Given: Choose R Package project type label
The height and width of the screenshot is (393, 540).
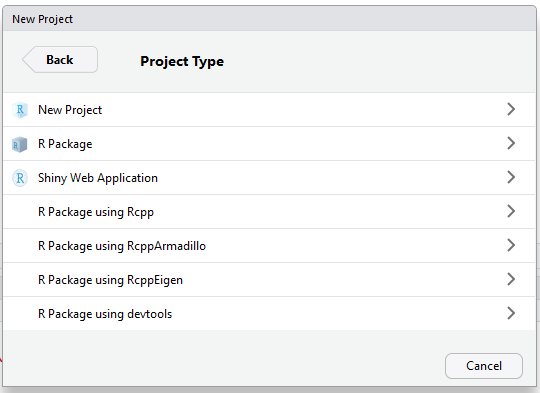Looking at the screenshot, I should (65, 144).
